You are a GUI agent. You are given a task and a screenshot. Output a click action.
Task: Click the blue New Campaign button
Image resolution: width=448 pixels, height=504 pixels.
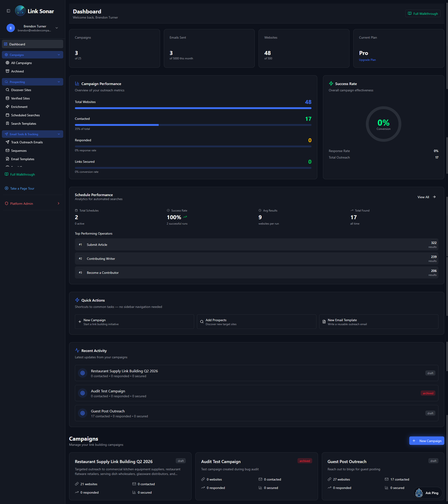tap(426, 441)
